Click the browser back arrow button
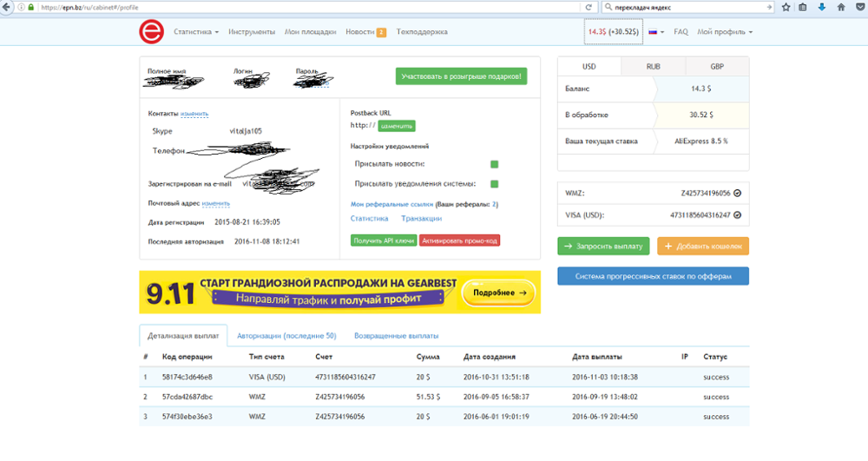 [8, 7]
